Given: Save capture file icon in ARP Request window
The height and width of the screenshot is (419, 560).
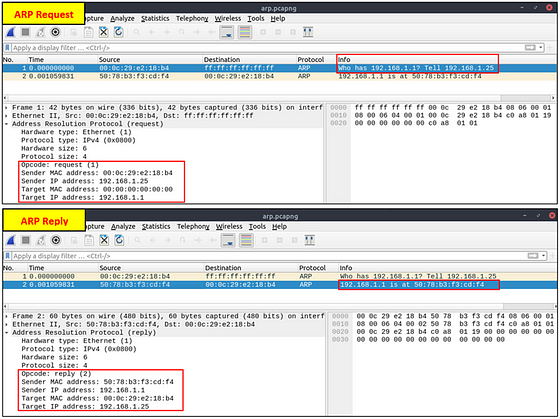Looking at the screenshot, I should 89,33.
